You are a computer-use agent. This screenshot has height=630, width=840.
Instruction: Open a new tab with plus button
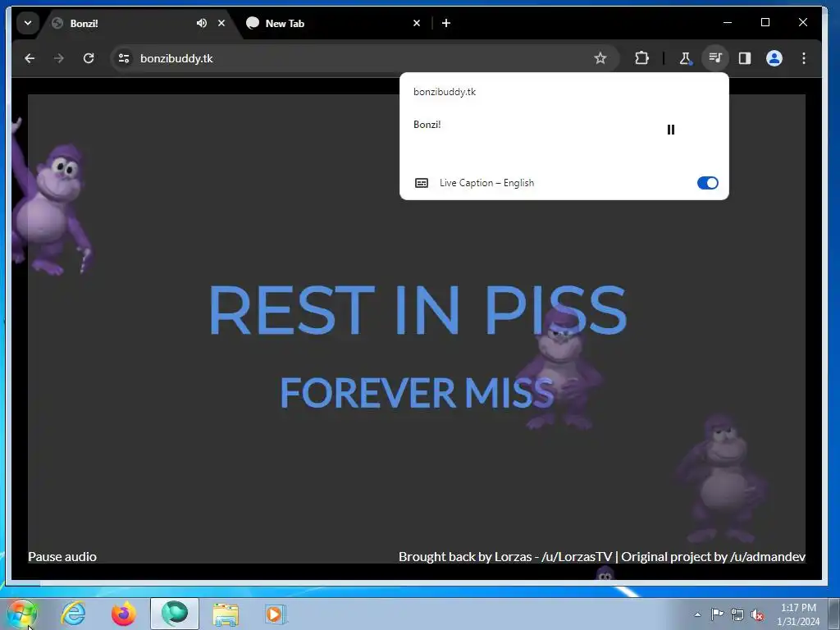pyautogui.click(x=445, y=23)
